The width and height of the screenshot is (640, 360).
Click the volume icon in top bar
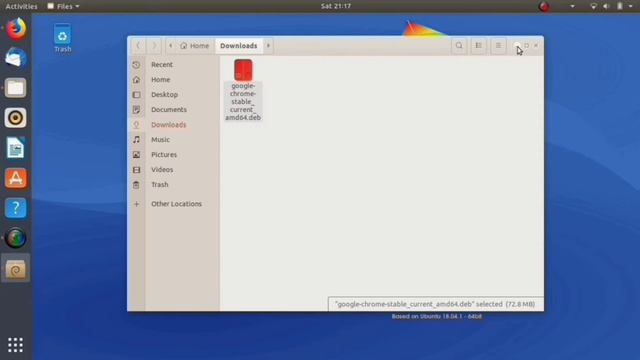pos(606,6)
